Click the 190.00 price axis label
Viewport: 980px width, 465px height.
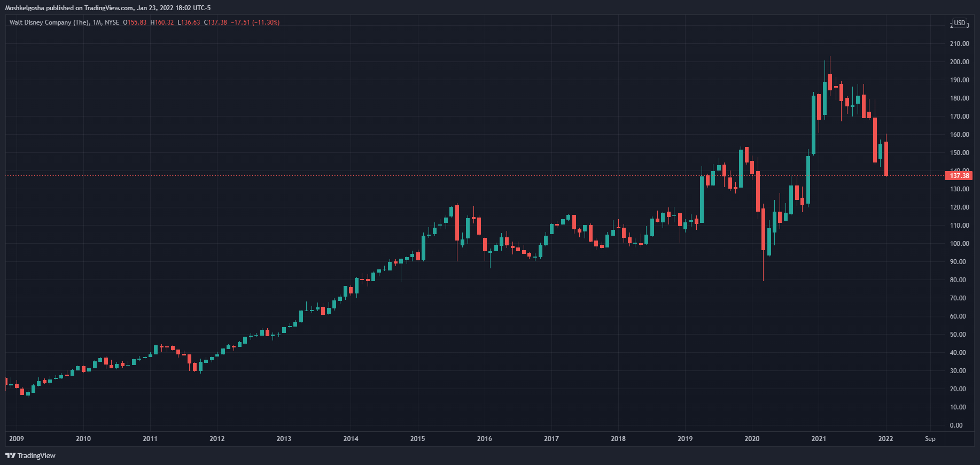(x=959, y=80)
